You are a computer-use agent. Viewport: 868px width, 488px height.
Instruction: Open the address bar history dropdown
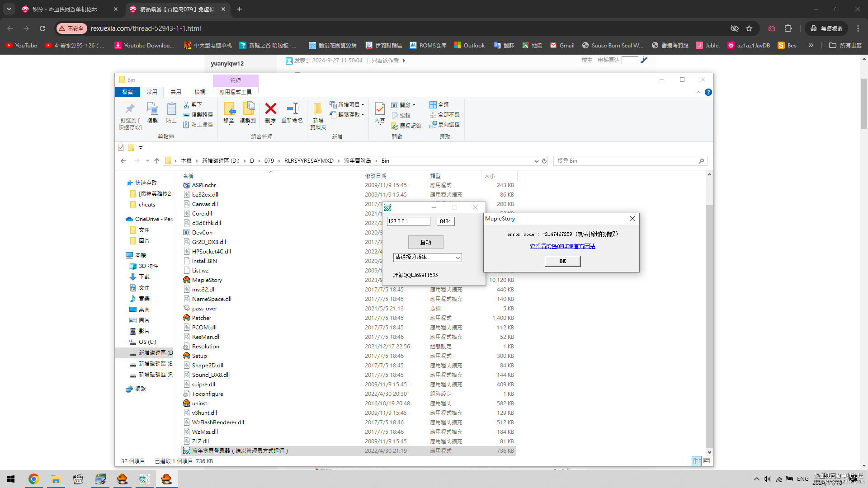pyautogui.click(x=536, y=161)
